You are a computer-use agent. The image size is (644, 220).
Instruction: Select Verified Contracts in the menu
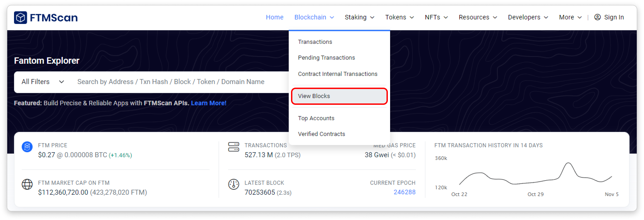coord(321,134)
